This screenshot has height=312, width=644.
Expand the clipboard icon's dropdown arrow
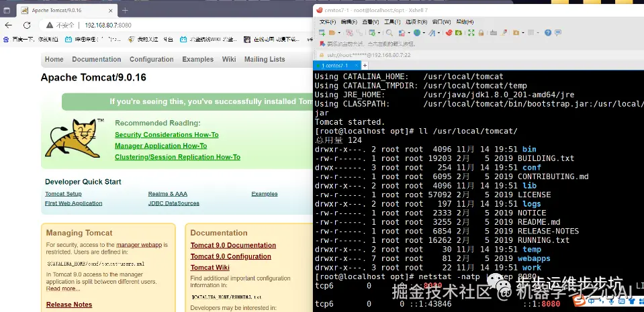[409, 33]
